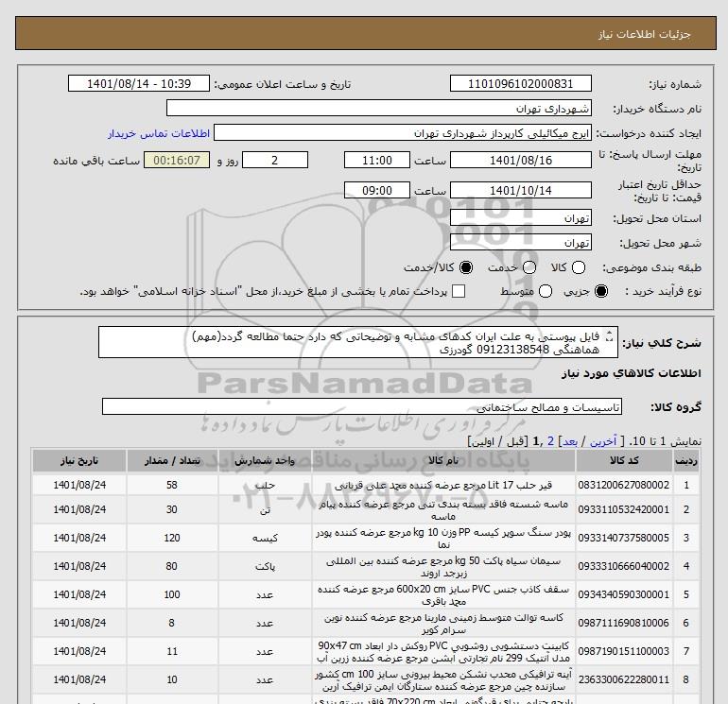The image size is (728, 704).
Task: Go to page 2 of the goods list
Action: click(x=550, y=441)
